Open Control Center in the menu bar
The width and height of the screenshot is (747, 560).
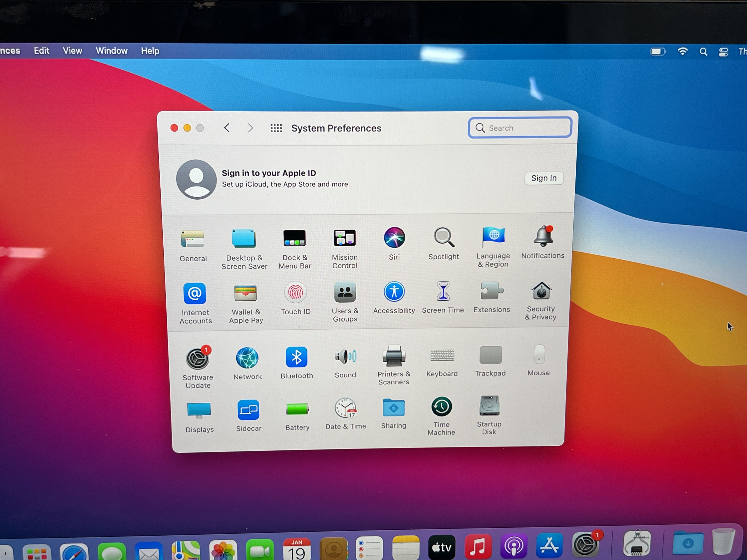[x=723, y=52]
